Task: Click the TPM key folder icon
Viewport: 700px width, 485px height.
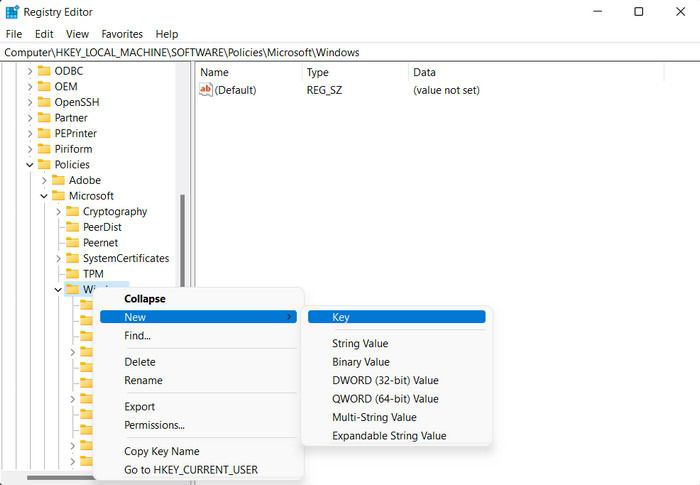Action: (72, 274)
